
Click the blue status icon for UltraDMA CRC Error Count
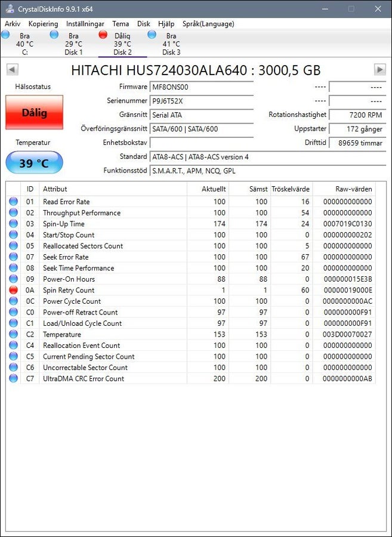13,378
